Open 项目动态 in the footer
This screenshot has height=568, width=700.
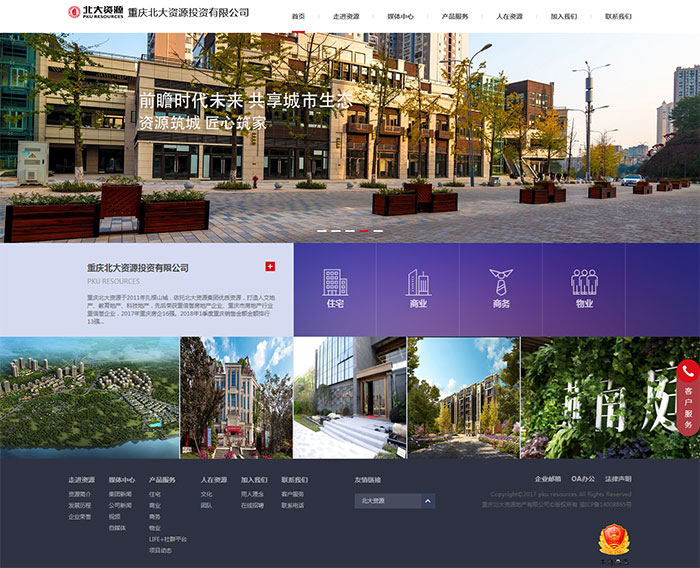pos(160,551)
